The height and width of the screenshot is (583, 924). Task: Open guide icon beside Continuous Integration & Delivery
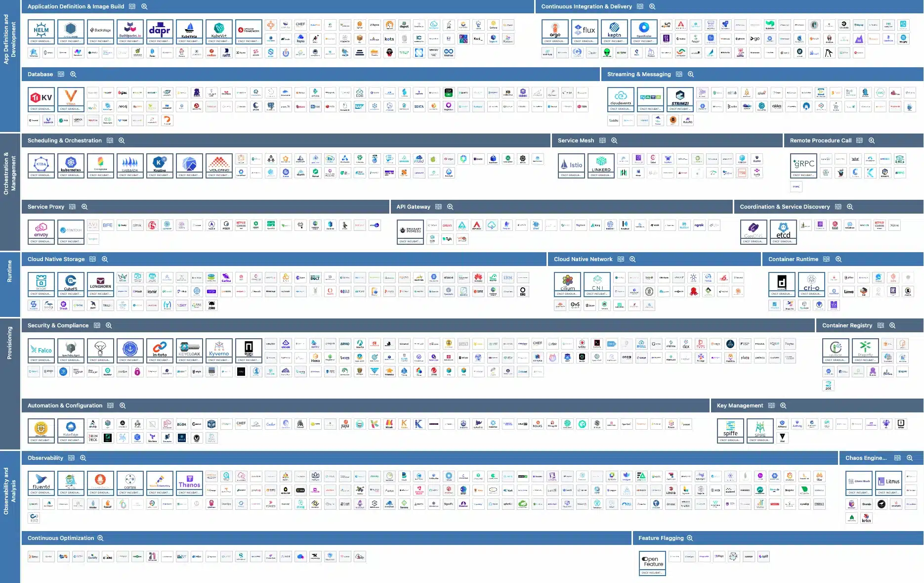[x=640, y=6]
